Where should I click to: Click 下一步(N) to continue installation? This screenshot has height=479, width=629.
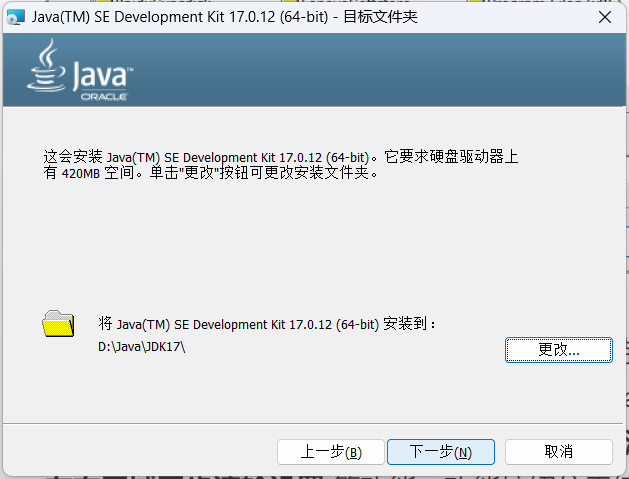click(440, 452)
